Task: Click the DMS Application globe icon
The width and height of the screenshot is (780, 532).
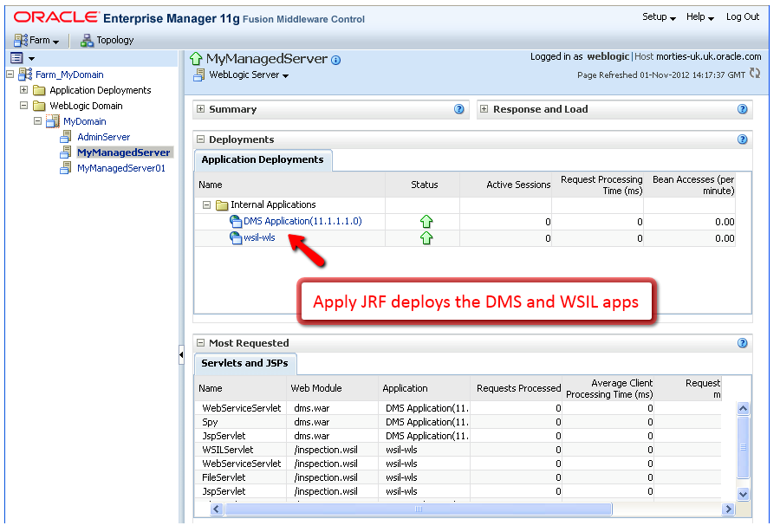Action: pyautogui.click(x=235, y=221)
